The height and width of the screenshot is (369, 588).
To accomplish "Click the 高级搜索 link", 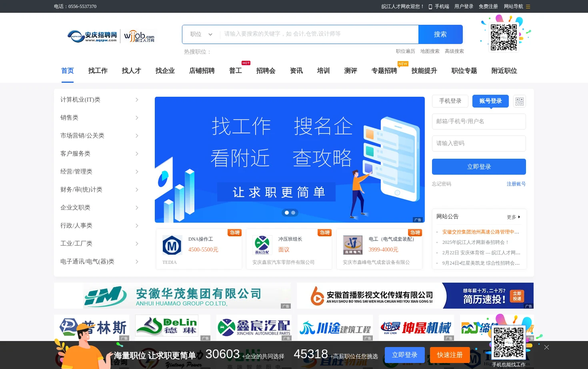I will click(454, 51).
